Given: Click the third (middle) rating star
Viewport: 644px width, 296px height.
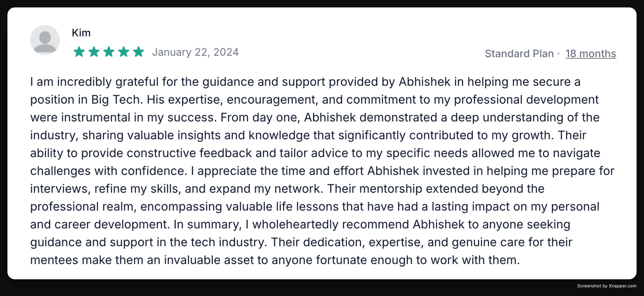Looking at the screenshot, I should point(109,52).
